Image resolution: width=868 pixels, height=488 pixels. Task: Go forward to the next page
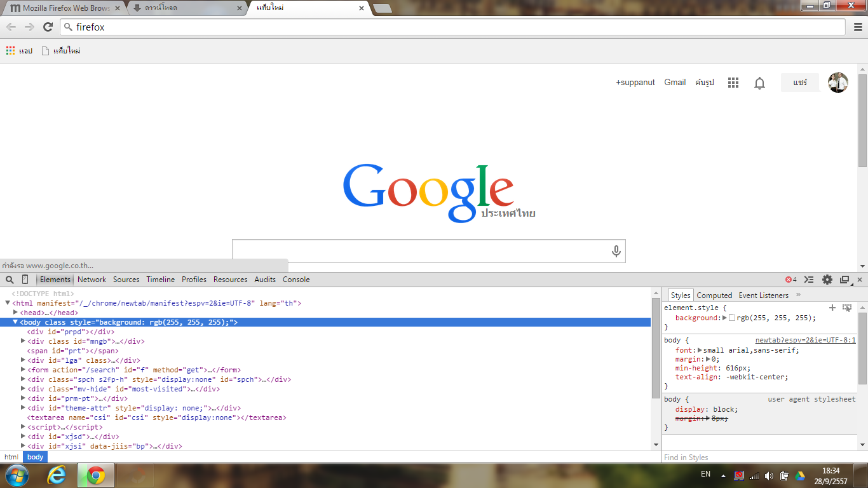29,27
